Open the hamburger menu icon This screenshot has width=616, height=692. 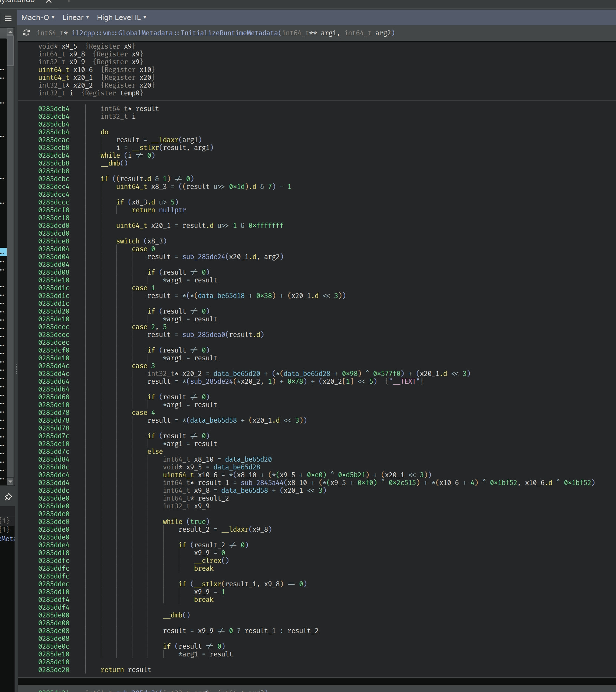pos(8,18)
